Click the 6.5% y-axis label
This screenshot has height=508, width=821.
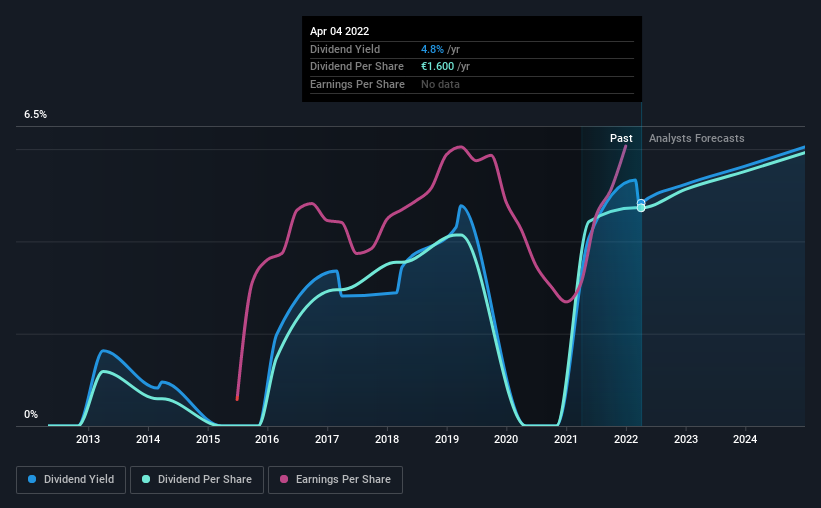point(36,115)
